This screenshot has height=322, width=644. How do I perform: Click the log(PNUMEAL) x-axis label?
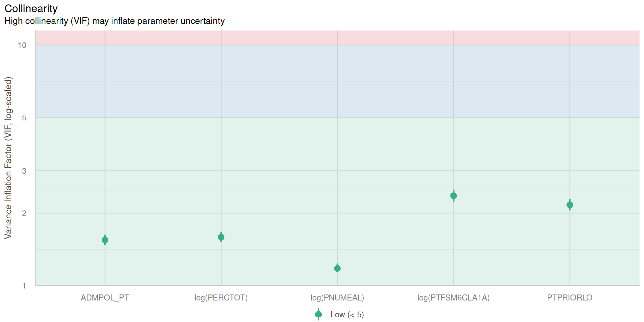[x=337, y=298]
